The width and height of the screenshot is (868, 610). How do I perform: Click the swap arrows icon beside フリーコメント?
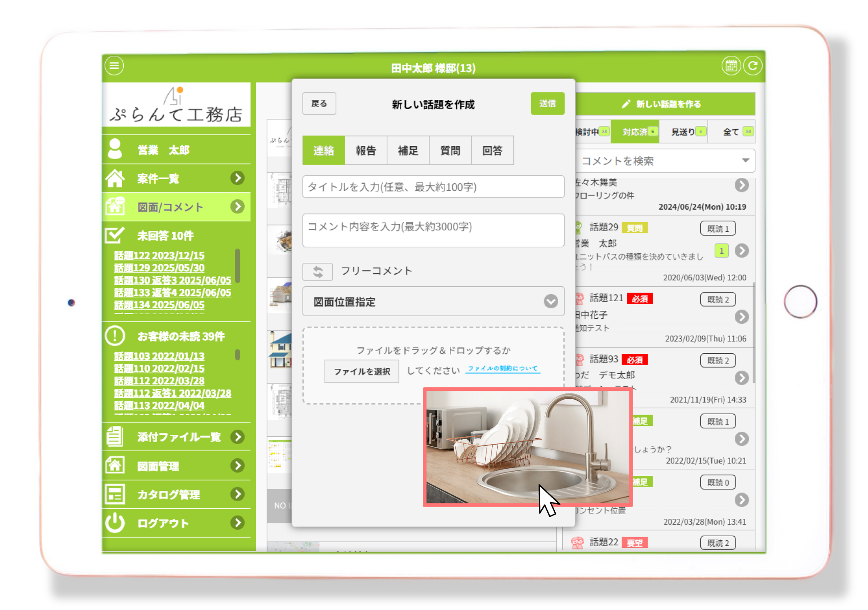318,272
